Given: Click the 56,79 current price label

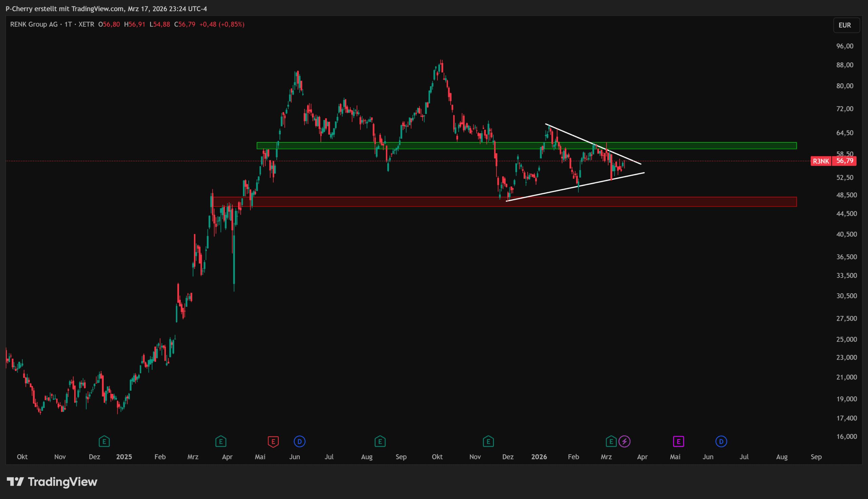Looking at the screenshot, I should pos(844,161).
